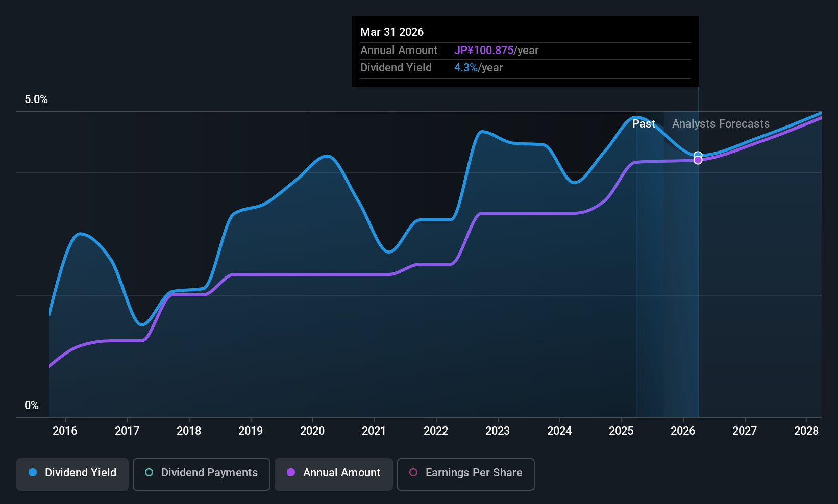
Task: Switch to the Past section of the chart
Action: point(644,123)
